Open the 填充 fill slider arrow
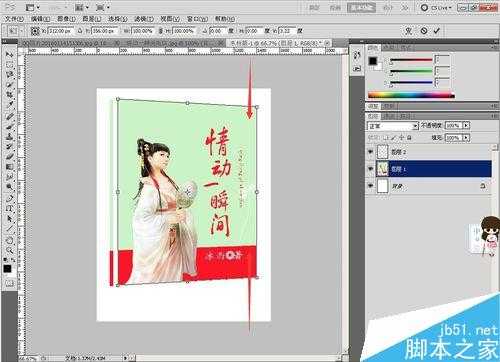The image size is (500, 362). (466, 138)
